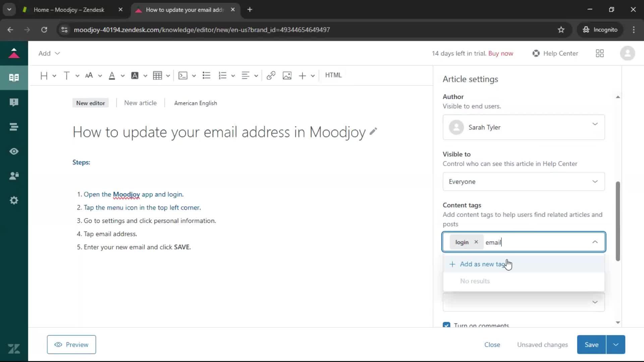Open the Save options arrow dropdown
The height and width of the screenshot is (362, 644).
click(616, 345)
